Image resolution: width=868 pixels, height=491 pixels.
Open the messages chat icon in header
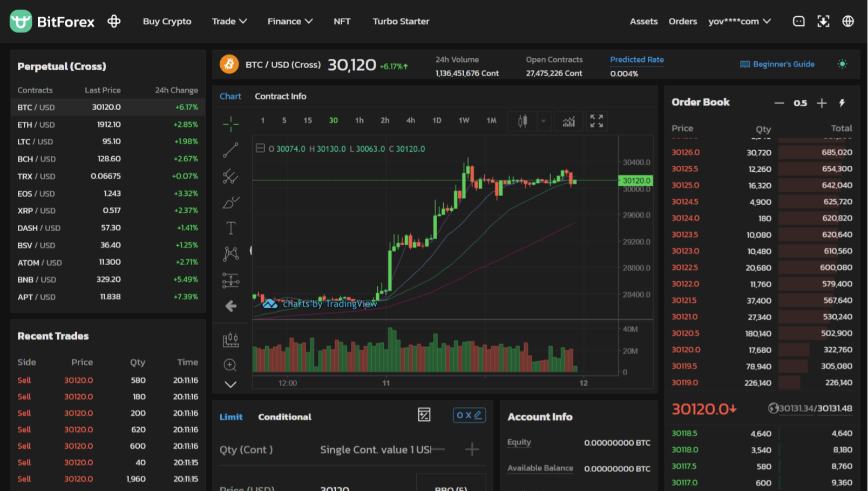coord(798,21)
